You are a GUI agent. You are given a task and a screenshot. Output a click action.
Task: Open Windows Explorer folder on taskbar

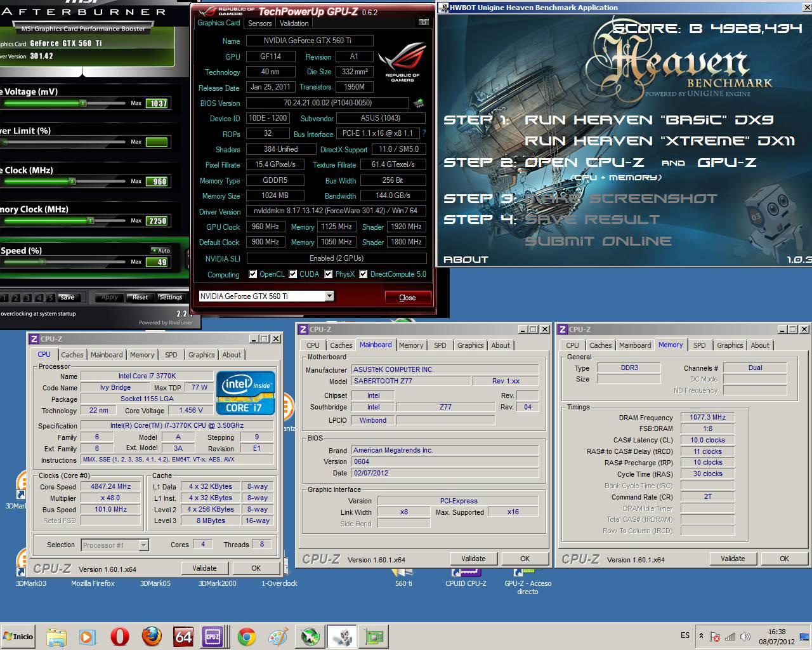click(x=56, y=637)
